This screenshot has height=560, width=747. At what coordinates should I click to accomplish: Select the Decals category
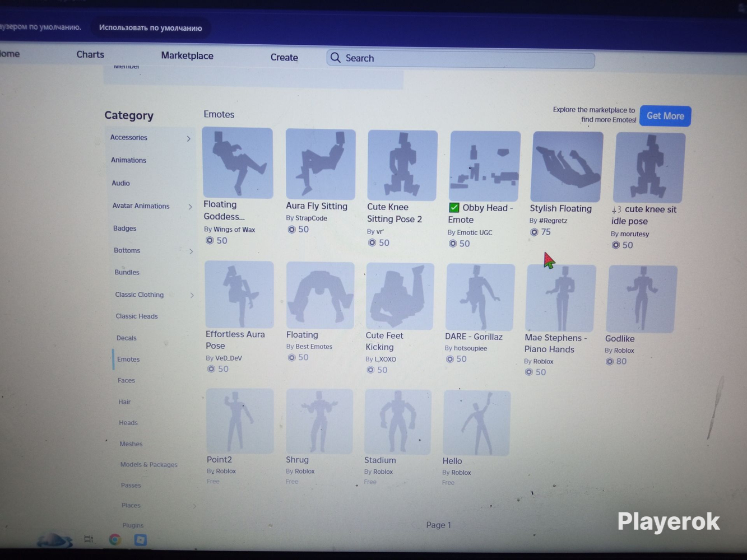(126, 338)
